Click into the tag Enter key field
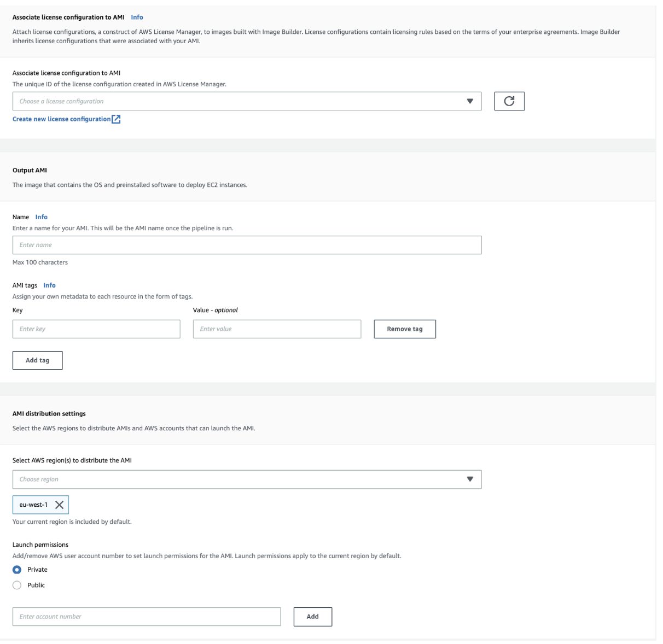 [96, 329]
